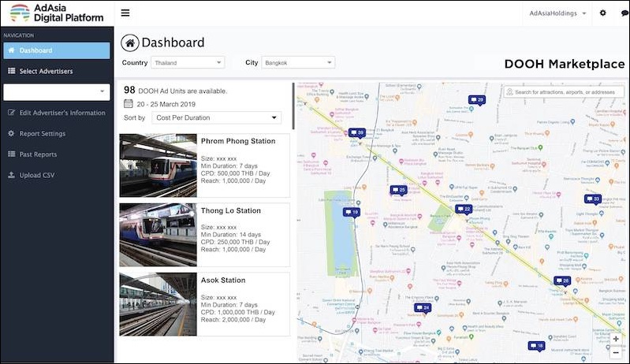Select Phrom Phong Station thumbnail image
The height and width of the screenshot is (364, 630).
[158, 165]
